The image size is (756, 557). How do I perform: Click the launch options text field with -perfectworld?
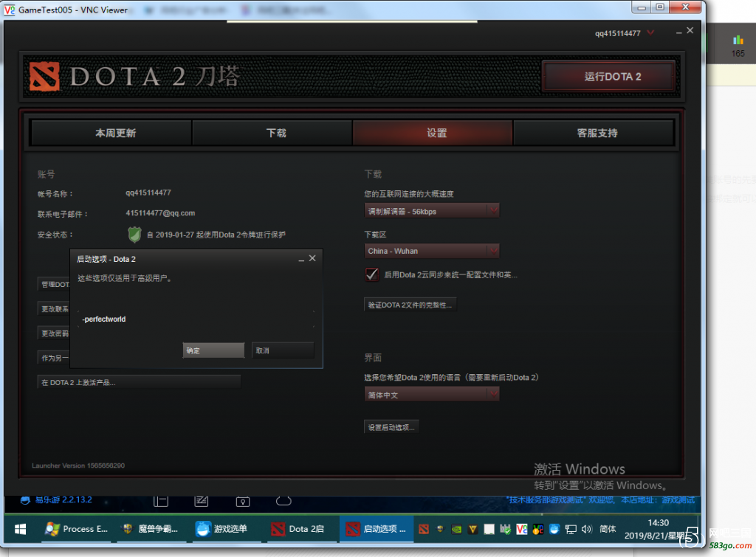pyautogui.click(x=196, y=319)
